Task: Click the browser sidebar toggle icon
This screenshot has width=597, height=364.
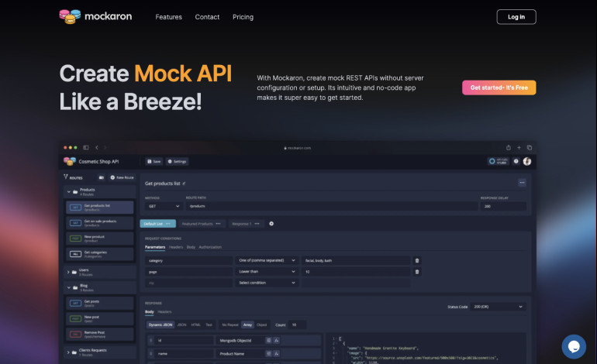Action: [x=86, y=148]
